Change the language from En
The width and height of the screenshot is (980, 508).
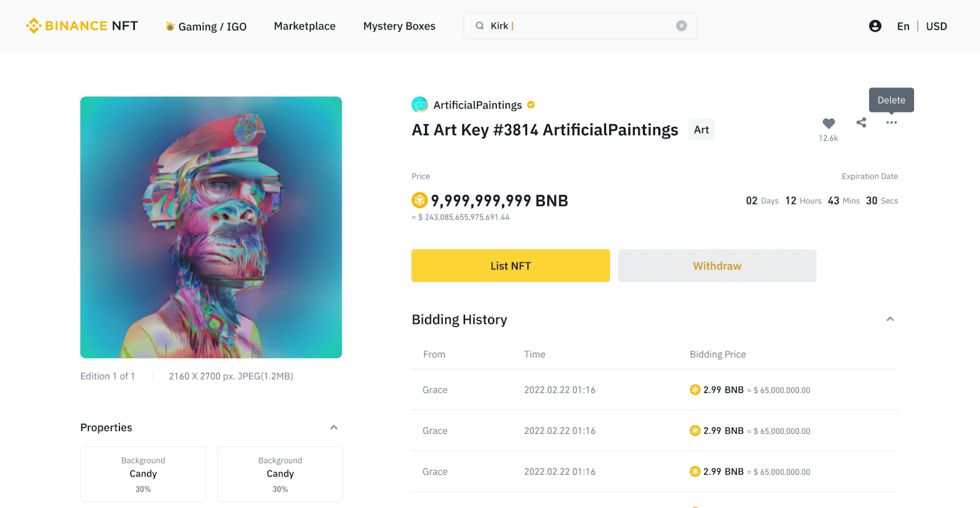coord(903,26)
